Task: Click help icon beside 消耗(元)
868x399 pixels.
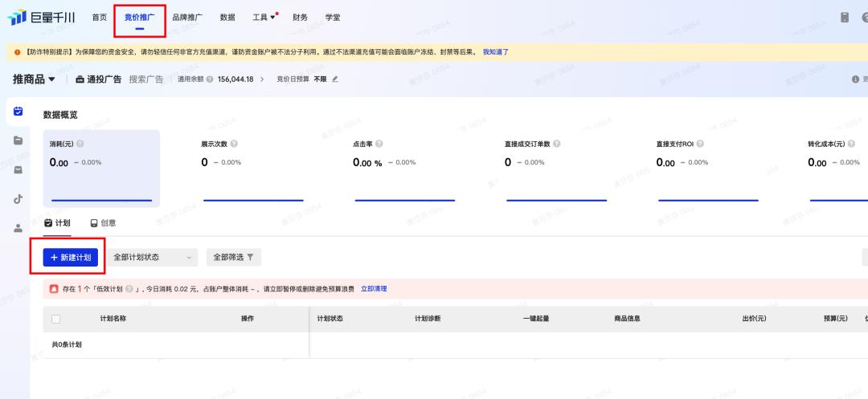Action: [x=80, y=144]
